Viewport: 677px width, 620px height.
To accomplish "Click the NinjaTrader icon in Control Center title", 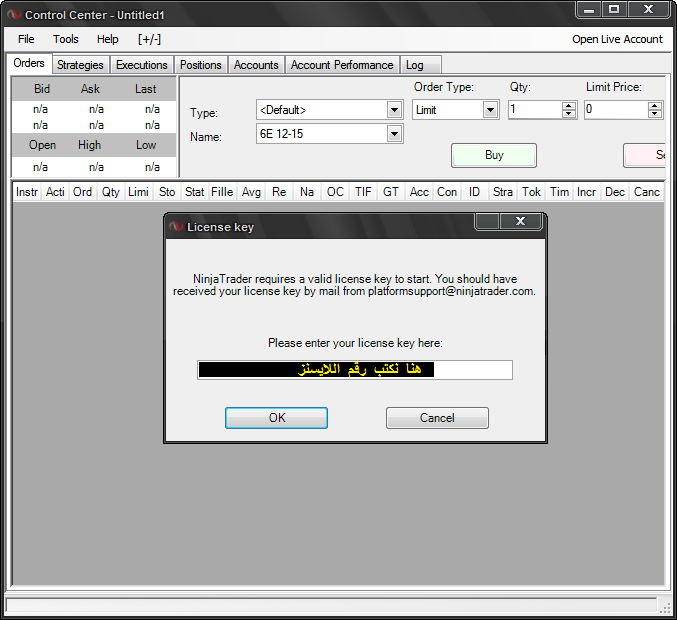I will (x=14, y=15).
